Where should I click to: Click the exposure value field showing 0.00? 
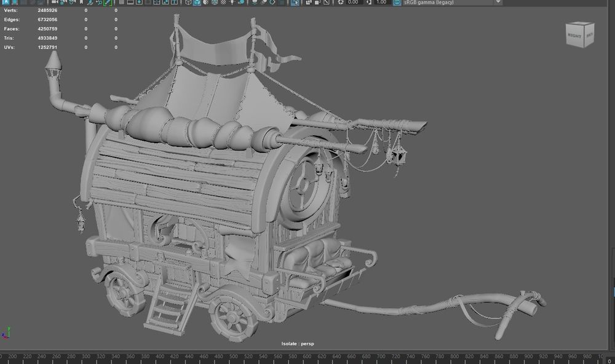(x=354, y=2)
